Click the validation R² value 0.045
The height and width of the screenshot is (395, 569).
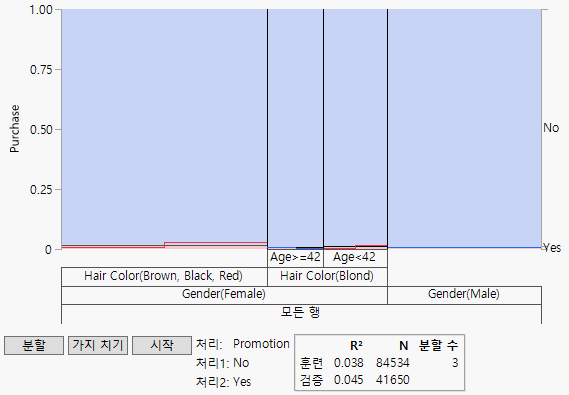pos(348,380)
